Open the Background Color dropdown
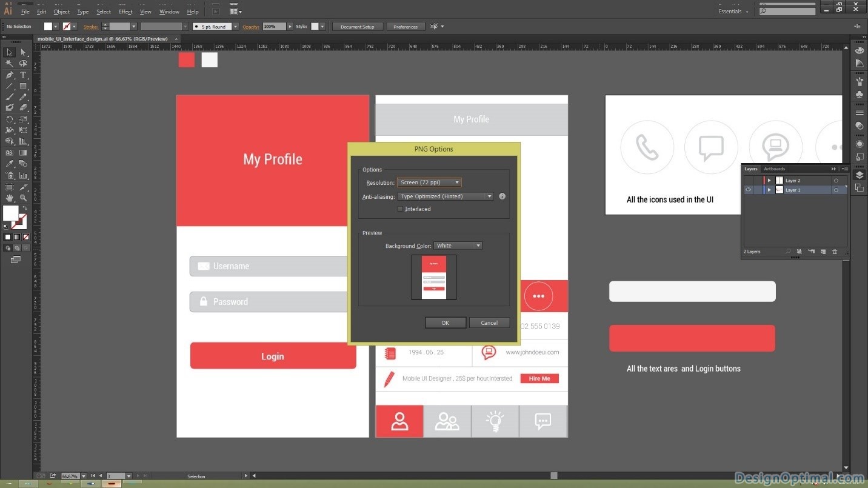 pos(458,246)
